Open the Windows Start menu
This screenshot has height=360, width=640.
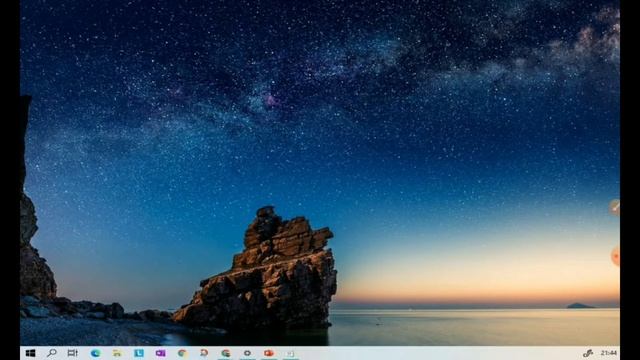point(30,353)
